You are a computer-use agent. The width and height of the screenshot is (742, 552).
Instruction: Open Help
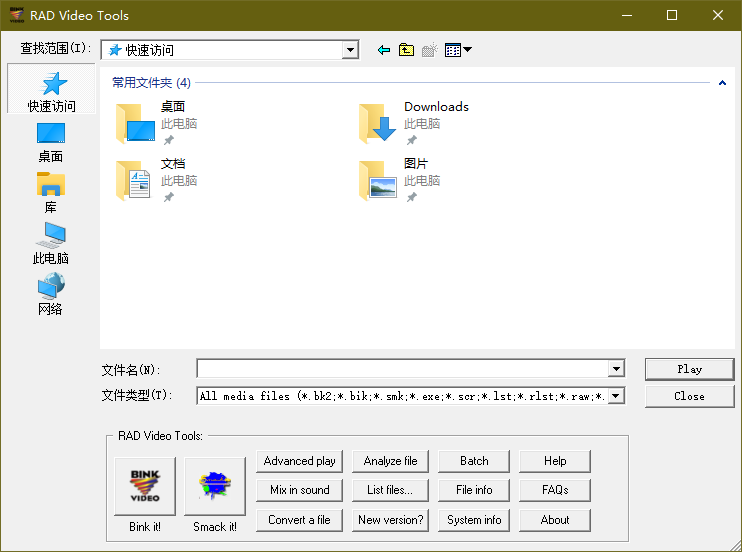coord(555,461)
